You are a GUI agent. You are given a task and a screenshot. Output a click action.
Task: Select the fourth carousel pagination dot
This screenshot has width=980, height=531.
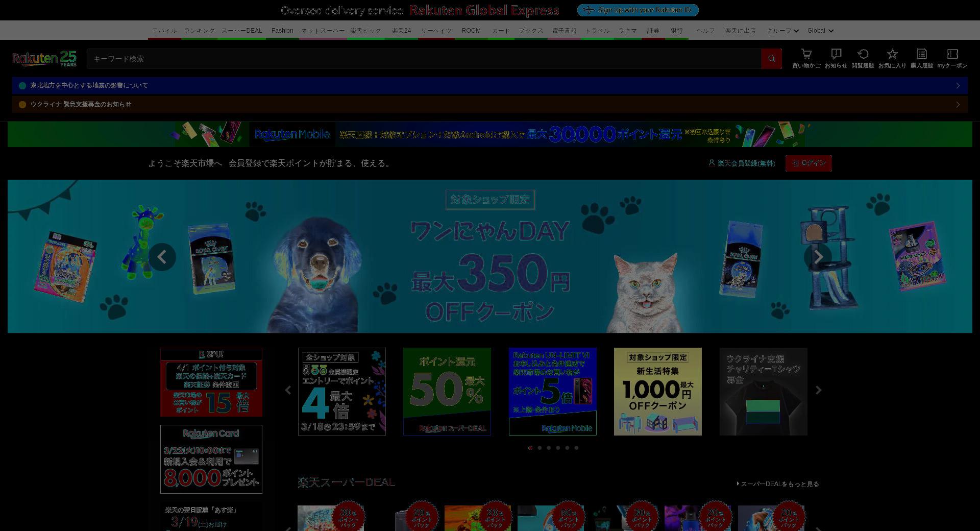coord(558,448)
